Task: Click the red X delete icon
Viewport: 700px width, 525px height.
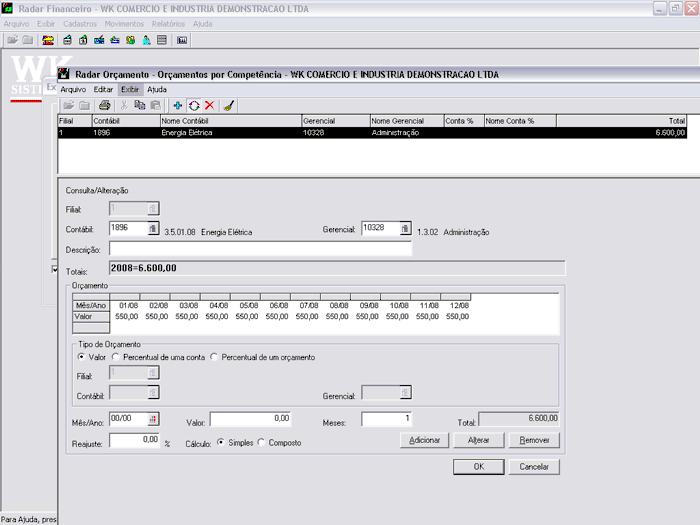Action: 209,105
